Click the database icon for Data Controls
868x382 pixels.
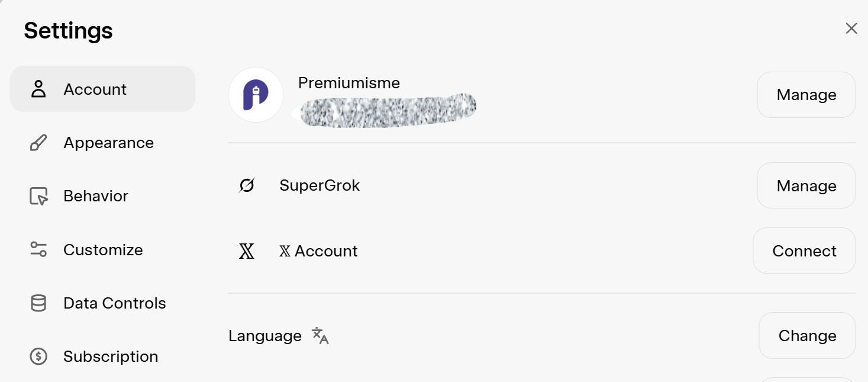pos(38,303)
